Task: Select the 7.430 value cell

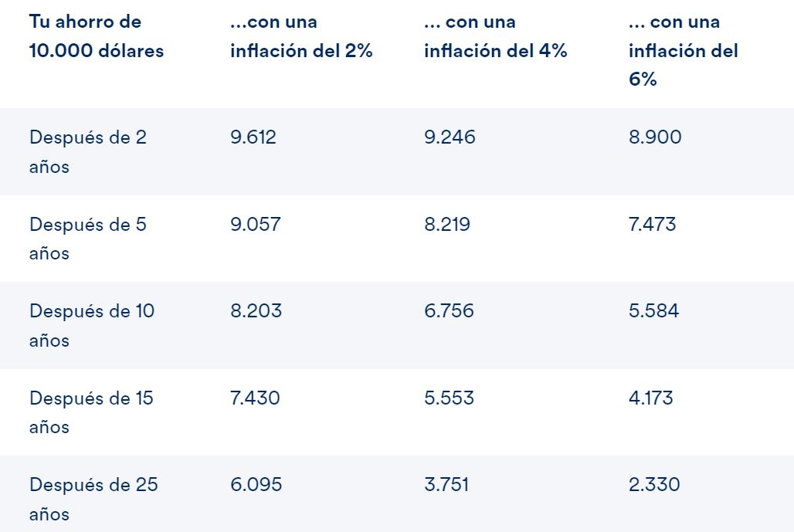Action: click(255, 398)
